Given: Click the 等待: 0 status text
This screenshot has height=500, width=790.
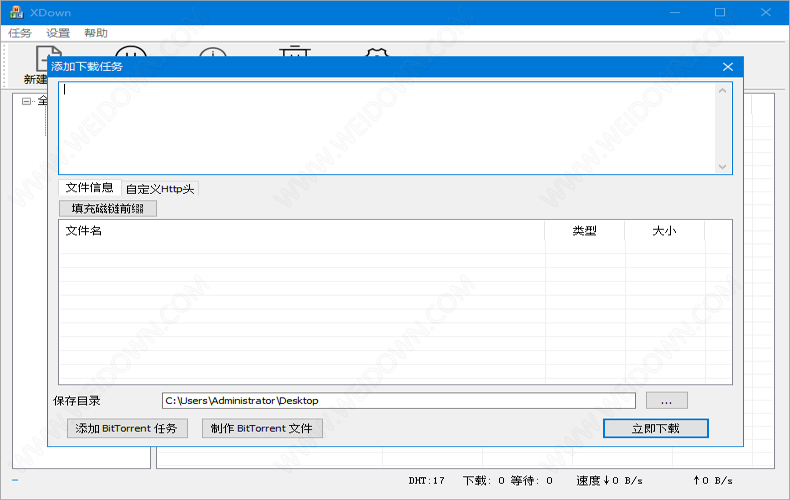Looking at the screenshot, I should pyautogui.click(x=532, y=481).
